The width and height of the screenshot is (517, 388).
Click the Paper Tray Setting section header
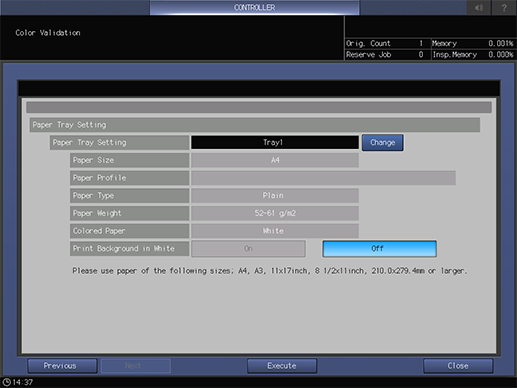click(x=255, y=125)
